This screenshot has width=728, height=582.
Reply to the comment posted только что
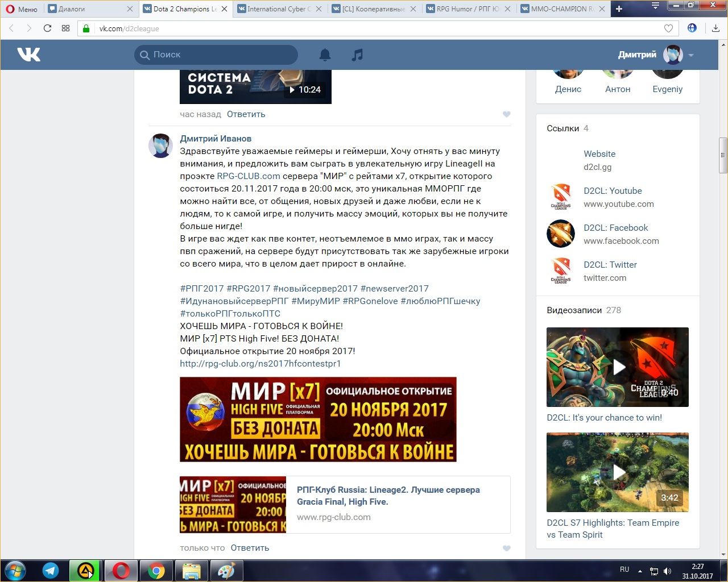(x=250, y=548)
